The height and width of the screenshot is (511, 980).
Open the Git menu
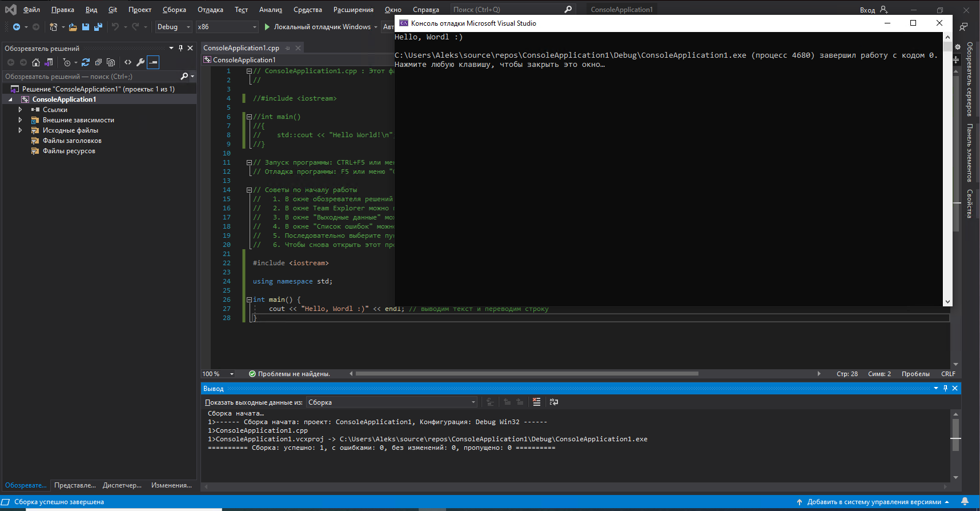pyautogui.click(x=113, y=10)
